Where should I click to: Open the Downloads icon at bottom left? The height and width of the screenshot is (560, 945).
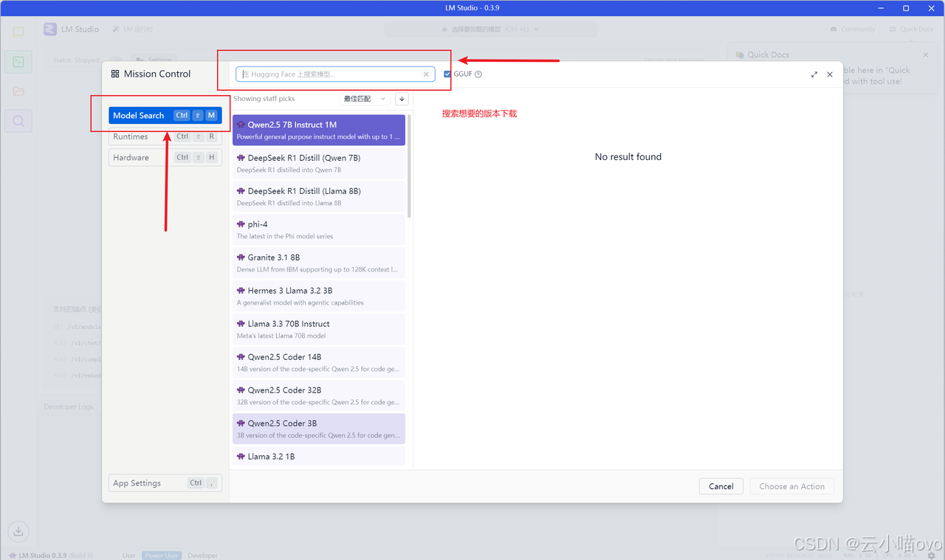[18, 530]
